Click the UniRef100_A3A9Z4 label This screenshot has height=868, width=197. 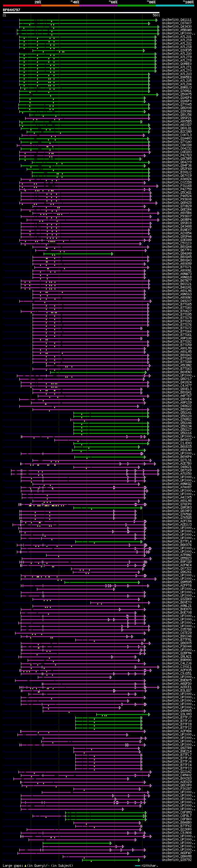[177, 179]
